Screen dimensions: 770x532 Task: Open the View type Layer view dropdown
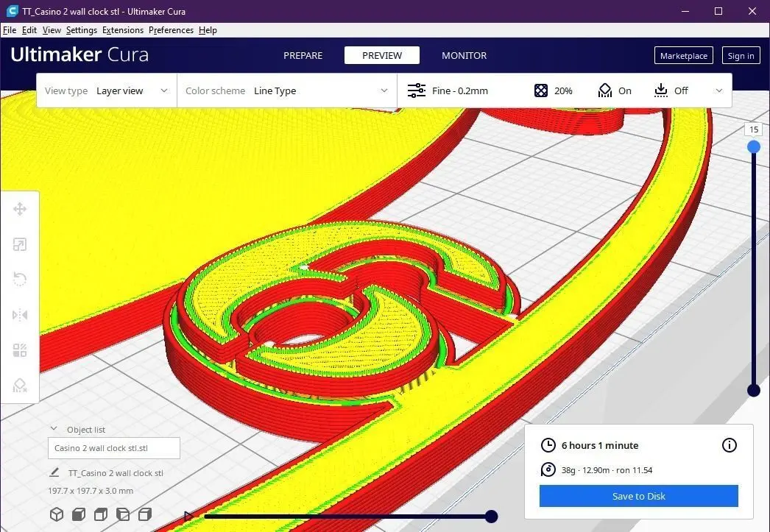coord(106,91)
